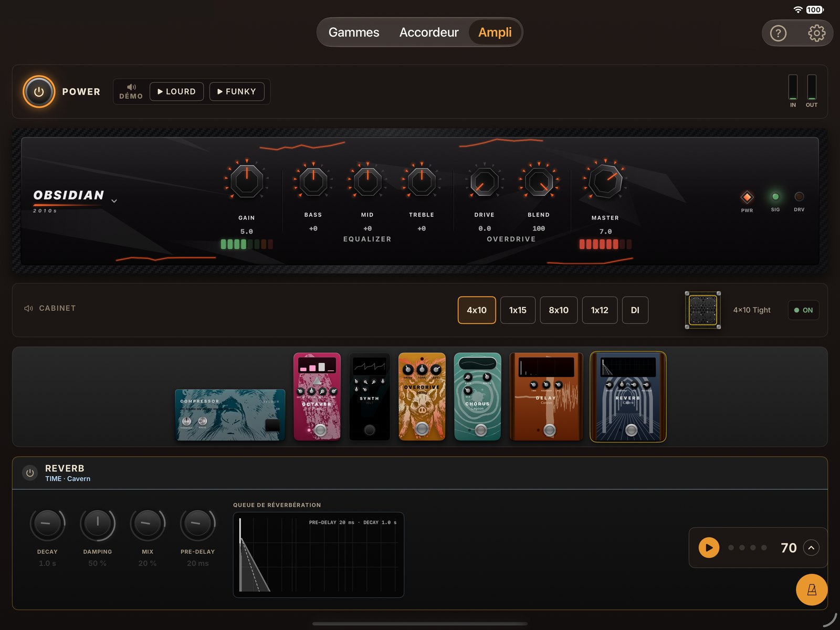Select the Synth pedal
This screenshot has height=630, width=840.
tap(370, 396)
